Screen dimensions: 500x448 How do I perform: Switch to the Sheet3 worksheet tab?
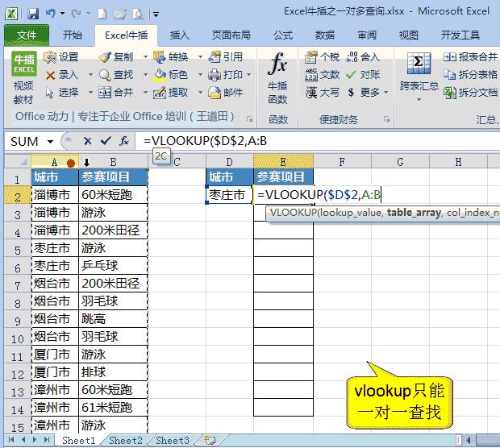[x=173, y=441]
